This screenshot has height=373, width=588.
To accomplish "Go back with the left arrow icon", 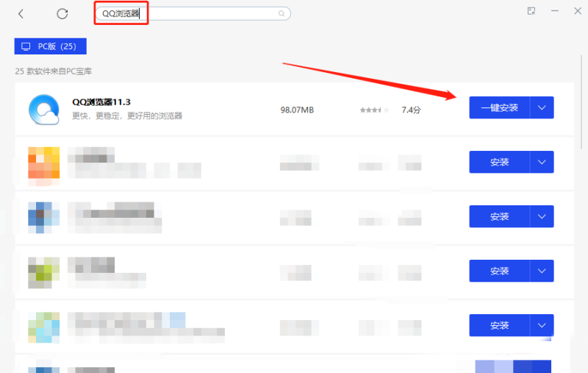I will tap(21, 14).
